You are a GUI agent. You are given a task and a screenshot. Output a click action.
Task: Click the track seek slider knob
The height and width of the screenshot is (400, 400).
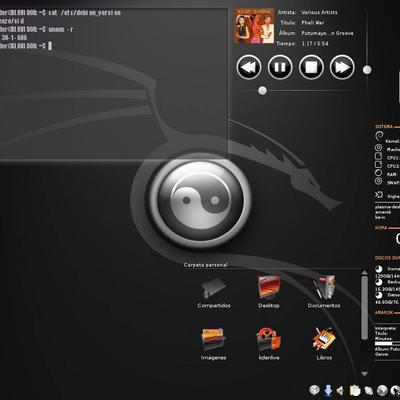(262, 91)
